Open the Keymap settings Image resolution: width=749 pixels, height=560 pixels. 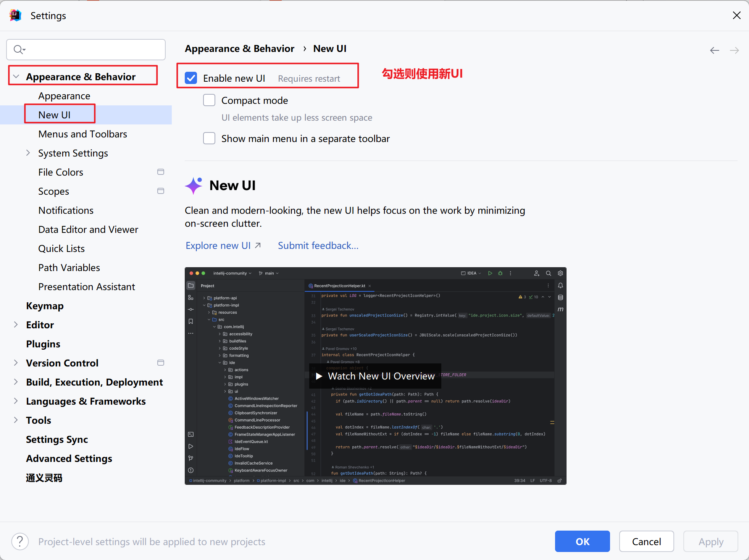[45, 306]
